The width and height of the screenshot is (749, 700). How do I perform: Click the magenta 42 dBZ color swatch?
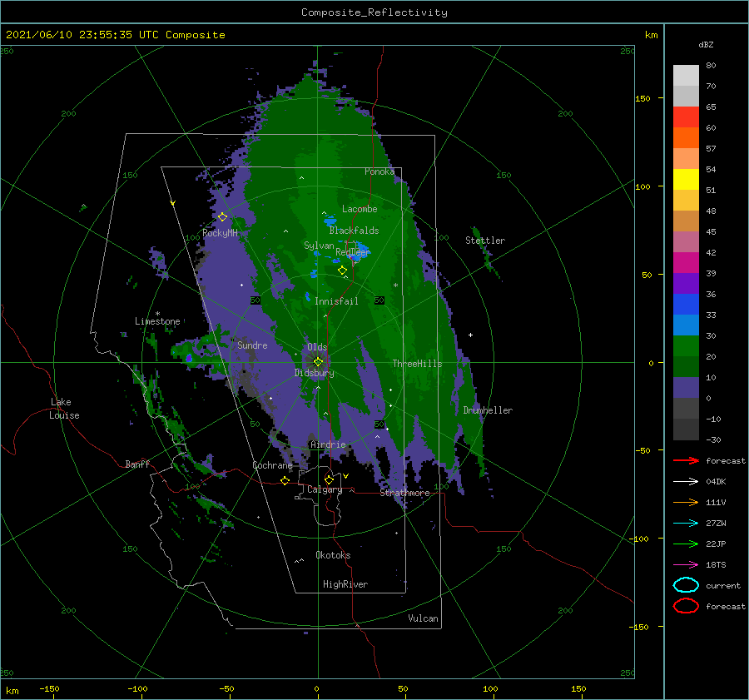click(686, 263)
